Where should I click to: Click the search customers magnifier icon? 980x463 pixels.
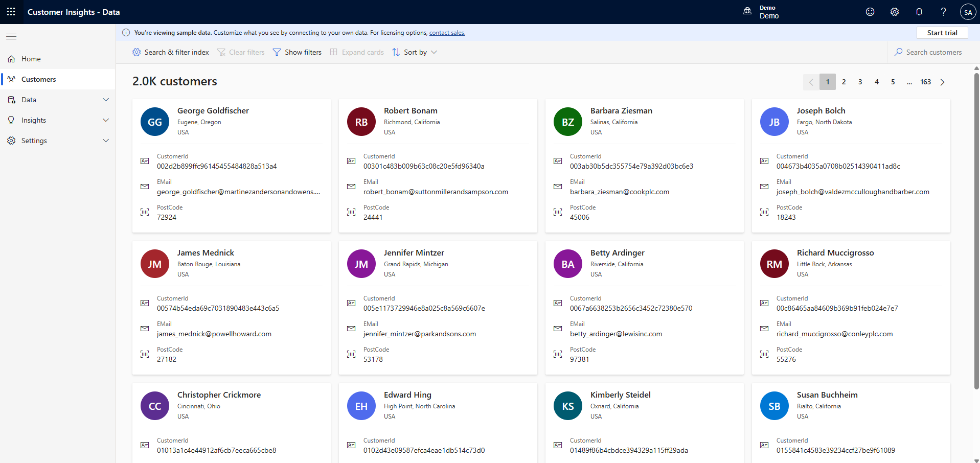tap(898, 52)
